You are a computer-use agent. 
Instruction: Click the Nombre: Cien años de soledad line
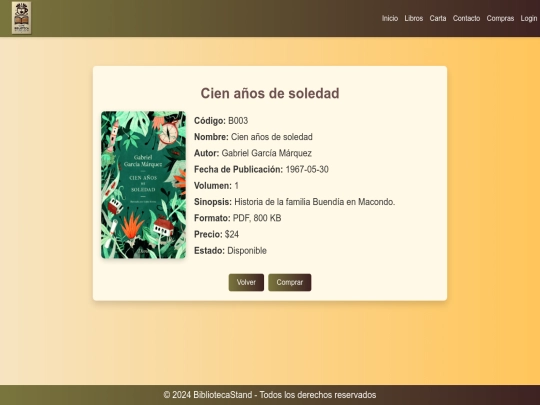click(x=253, y=137)
